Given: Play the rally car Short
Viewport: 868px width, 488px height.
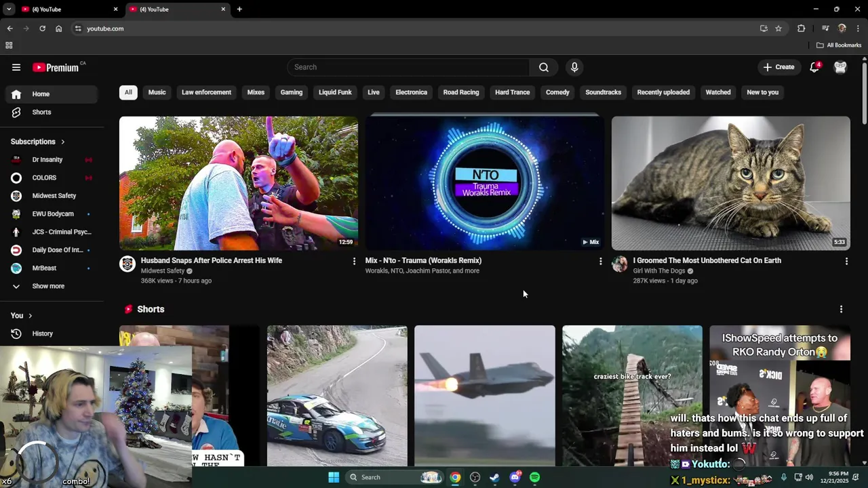Looking at the screenshot, I should pyautogui.click(x=337, y=396).
